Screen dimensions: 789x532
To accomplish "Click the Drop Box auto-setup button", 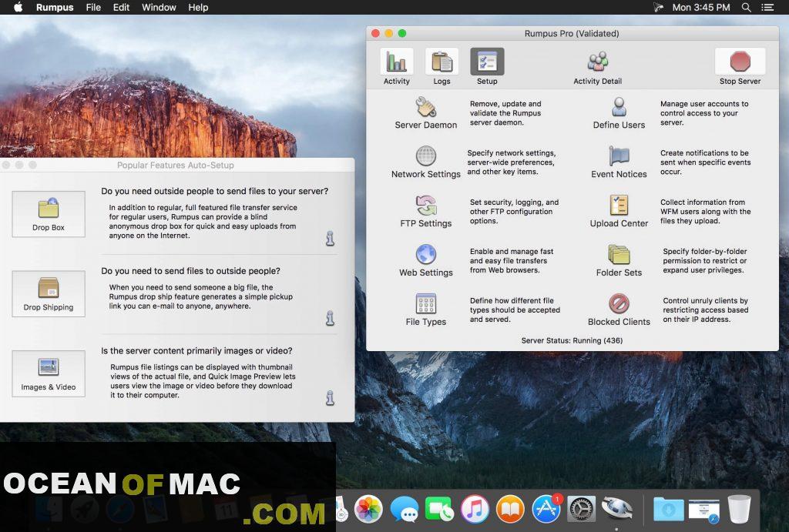I will click(49, 214).
